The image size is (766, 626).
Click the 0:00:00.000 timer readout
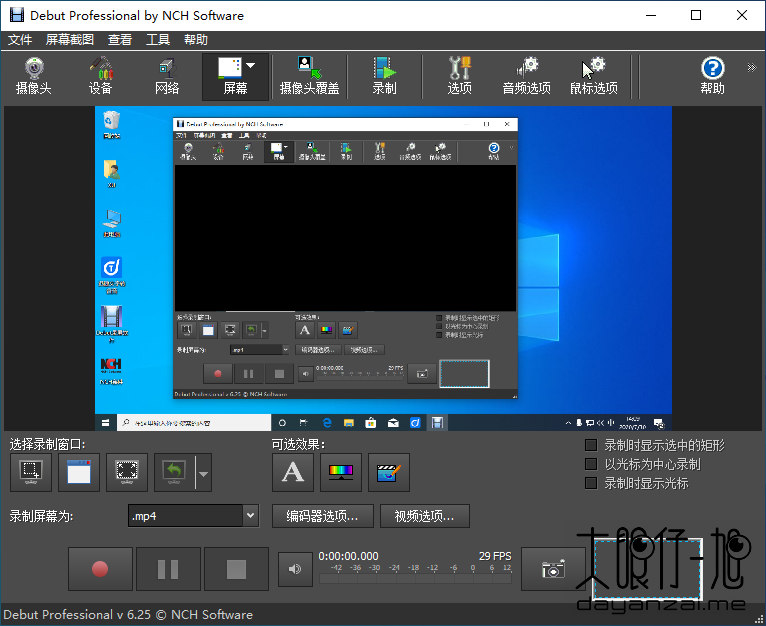[x=348, y=556]
